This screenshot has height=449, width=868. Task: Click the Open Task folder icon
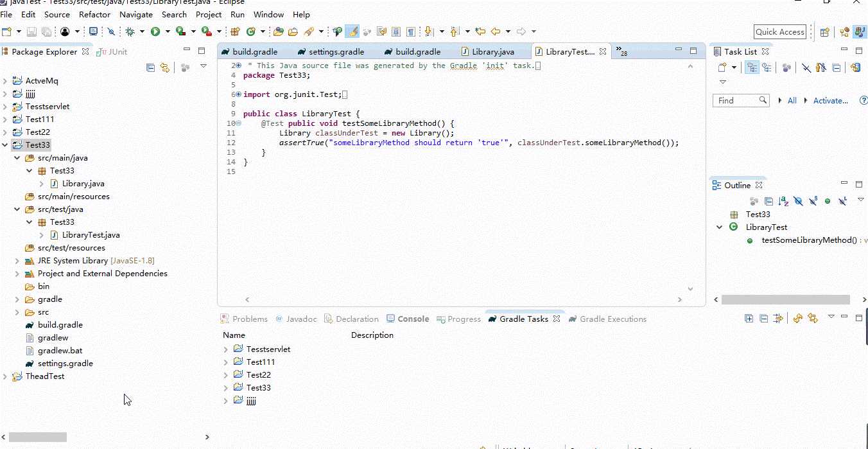pyautogui.click(x=293, y=31)
